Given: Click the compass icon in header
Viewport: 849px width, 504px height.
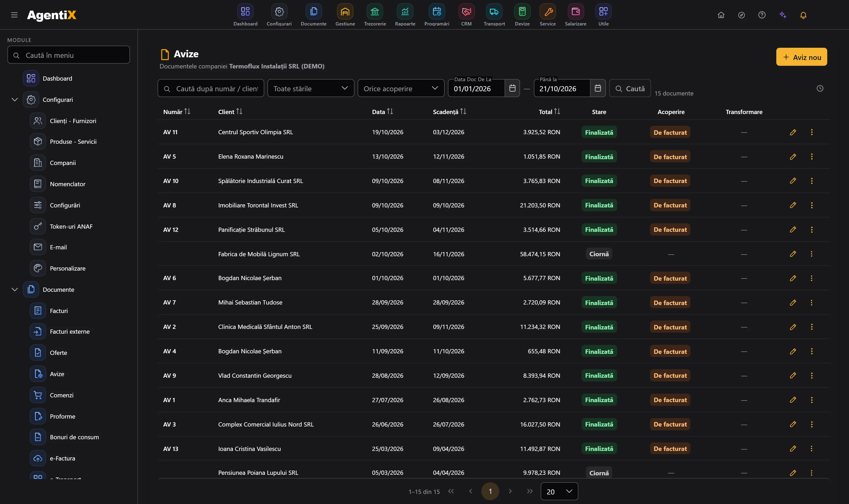Looking at the screenshot, I should [x=741, y=15].
